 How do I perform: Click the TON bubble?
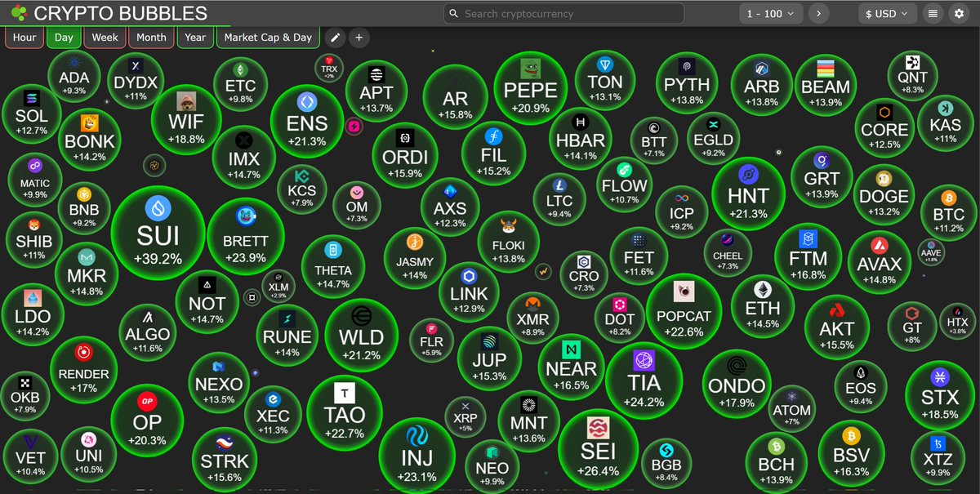[x=605, y=81]
